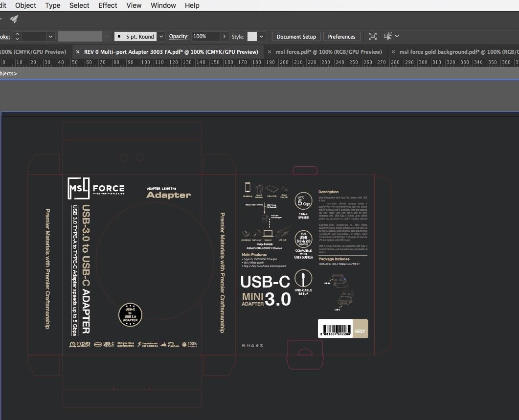The height and width of the screenshot is (420, 519).
Task: Click the Document Setup button
Action: click(296, 37)
